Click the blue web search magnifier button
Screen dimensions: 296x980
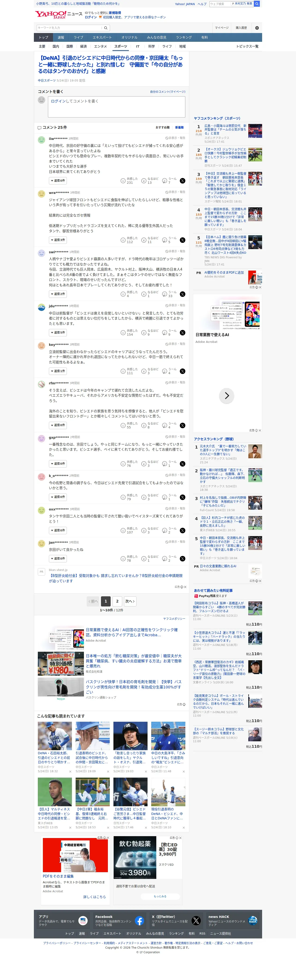[257, 4]
